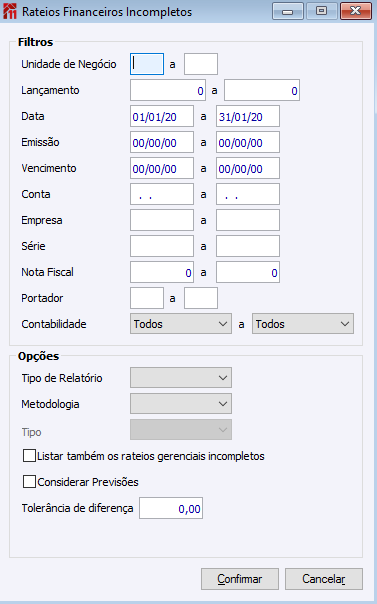Focus the first Unidade de Negócio field

[x=147, y=64]
